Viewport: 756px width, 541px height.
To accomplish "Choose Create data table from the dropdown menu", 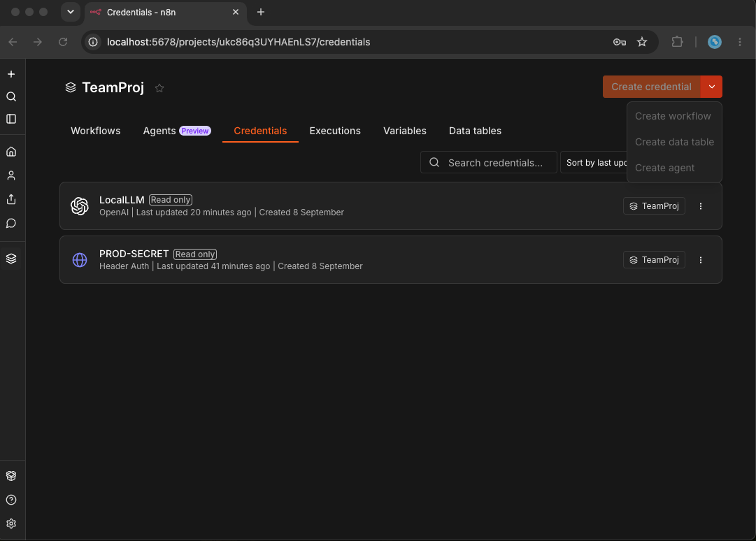I will pos(674,142).
